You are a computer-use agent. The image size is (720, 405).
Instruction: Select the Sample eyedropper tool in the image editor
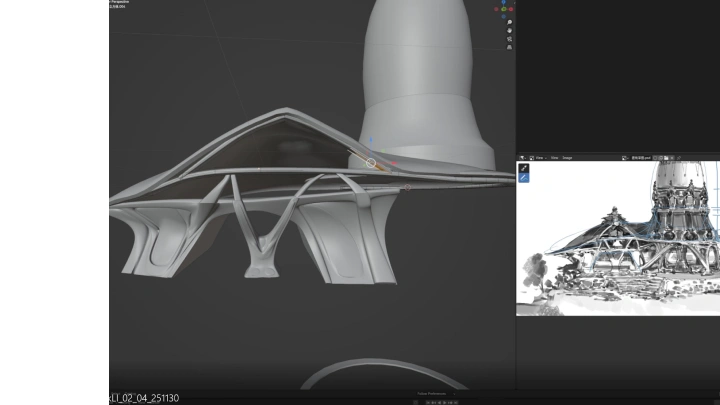tap(524, 168)
